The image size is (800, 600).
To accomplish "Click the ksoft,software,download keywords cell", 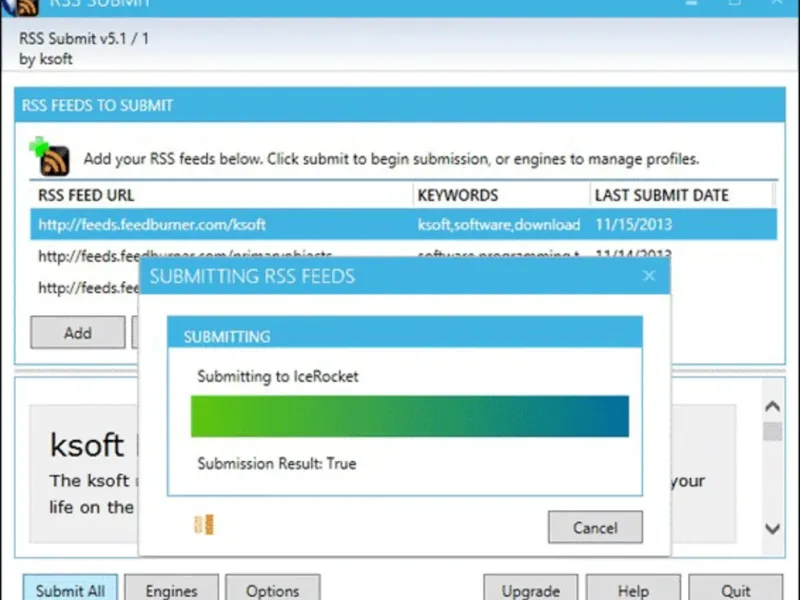I will [498, 224].
